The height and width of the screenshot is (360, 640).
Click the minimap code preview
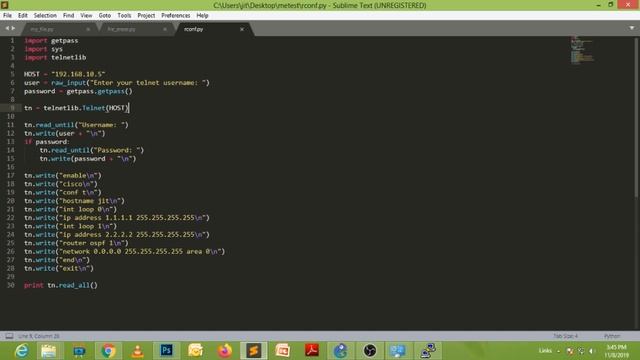click(x=582, y=50)
